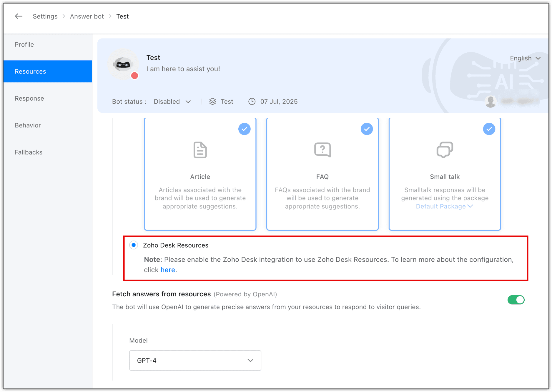Expand the Default Package dropdown
Viewport: 552px width, 392px height.
[444, 206]
